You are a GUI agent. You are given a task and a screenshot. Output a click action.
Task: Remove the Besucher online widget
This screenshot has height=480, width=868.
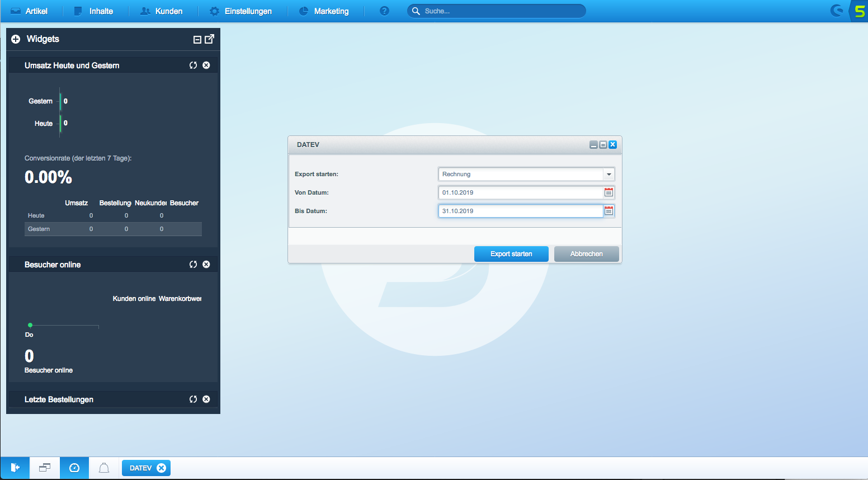click(x=206, y=265)
